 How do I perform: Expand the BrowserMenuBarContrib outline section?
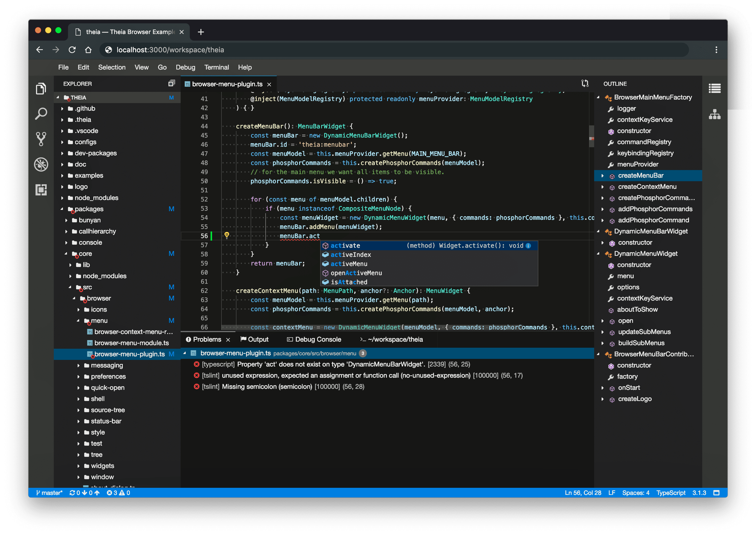(x=601, y=354)
